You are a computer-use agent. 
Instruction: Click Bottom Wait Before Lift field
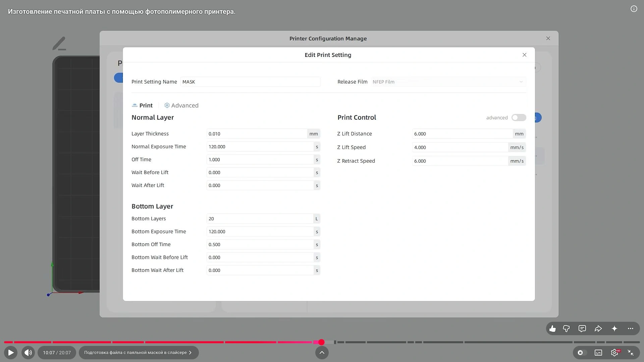(260, 257)
